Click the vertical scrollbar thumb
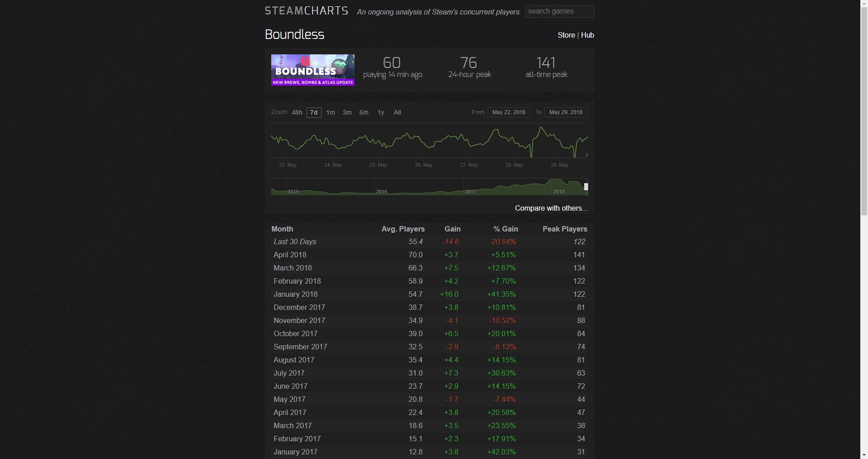This screenshot has width=868, height=459. [864, 111]
